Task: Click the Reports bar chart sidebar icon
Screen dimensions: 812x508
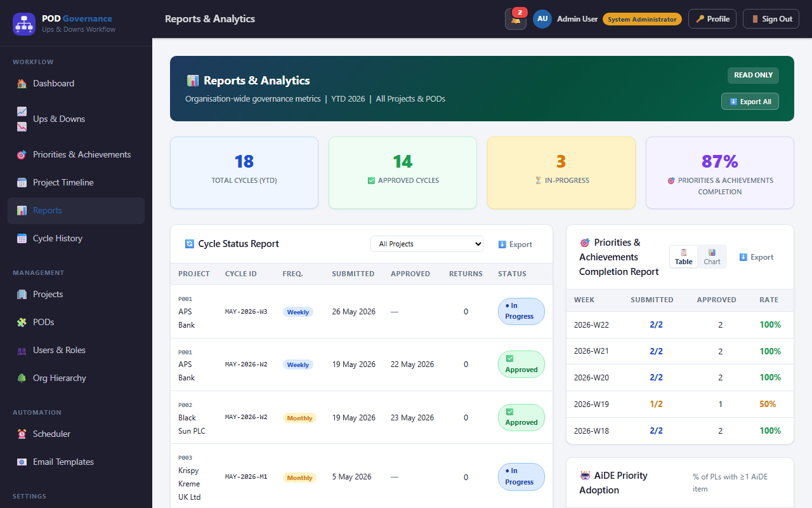Action: 22,210
